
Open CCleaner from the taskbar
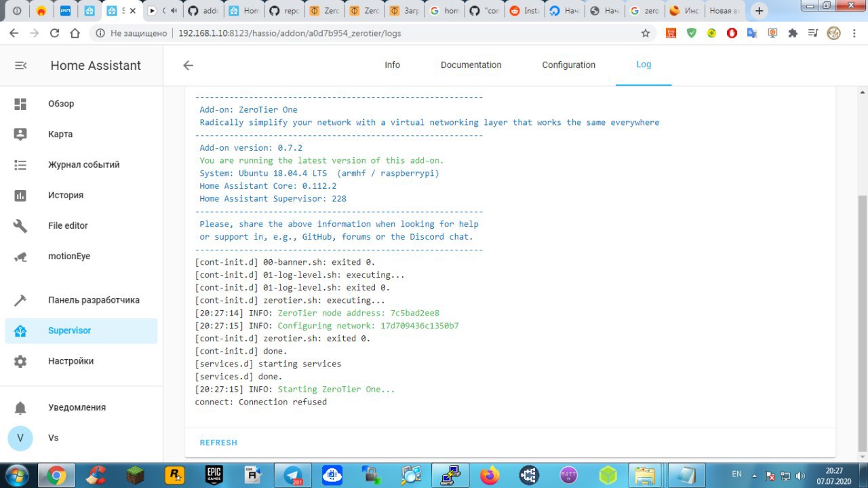tap(96, 476)
